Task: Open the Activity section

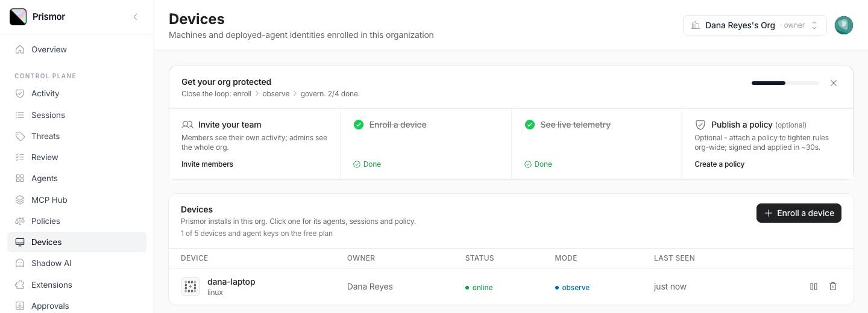Action: pyautogui.click(x=77, y=93)
